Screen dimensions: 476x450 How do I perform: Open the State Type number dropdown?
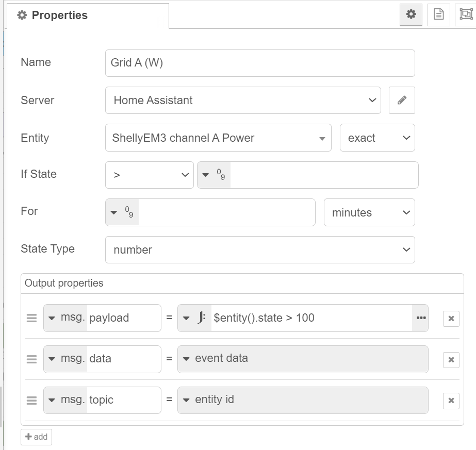coord(260,250)
